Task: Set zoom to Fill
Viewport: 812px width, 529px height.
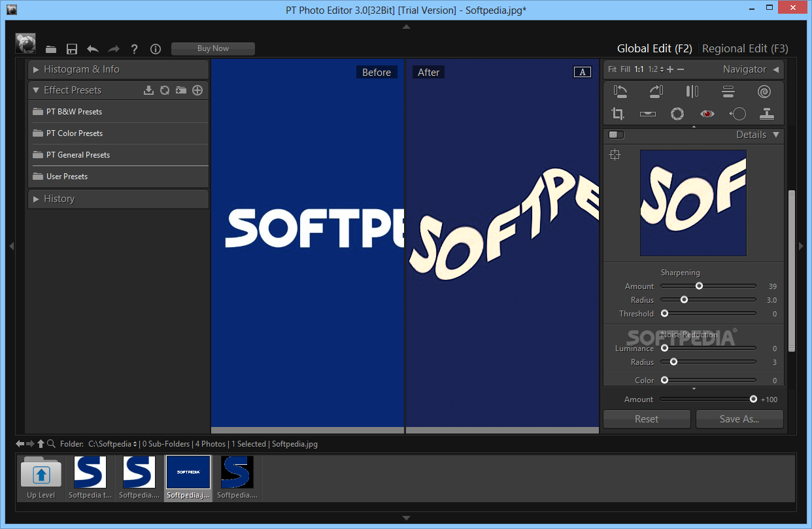Action: (x=625, y=69)
